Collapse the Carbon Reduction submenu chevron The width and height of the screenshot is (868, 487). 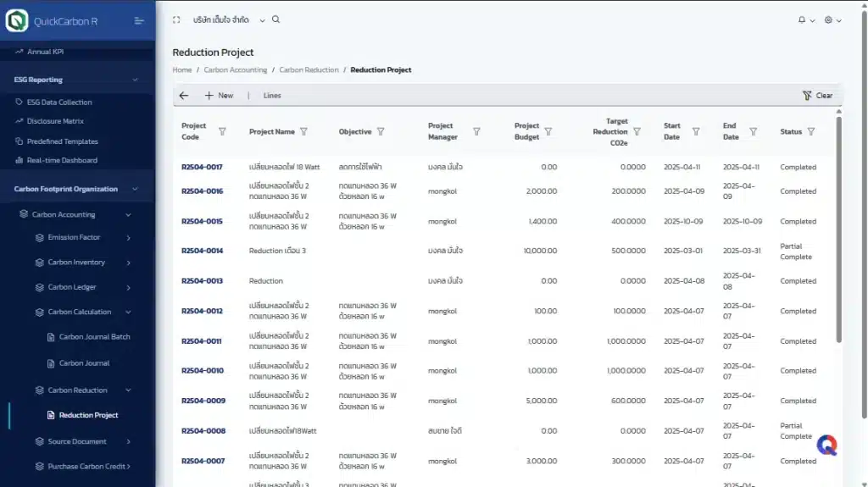(129, 390)
